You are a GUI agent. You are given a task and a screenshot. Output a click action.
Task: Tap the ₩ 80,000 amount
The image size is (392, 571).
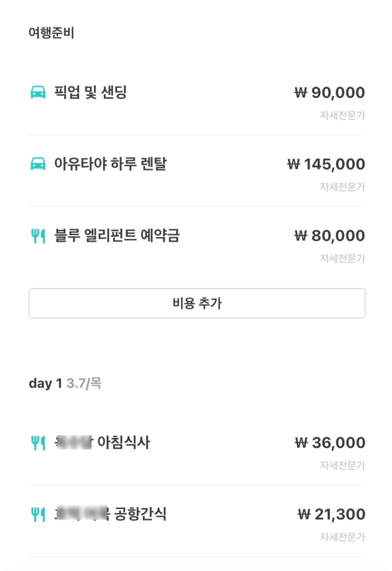click(x=330, y=236)
